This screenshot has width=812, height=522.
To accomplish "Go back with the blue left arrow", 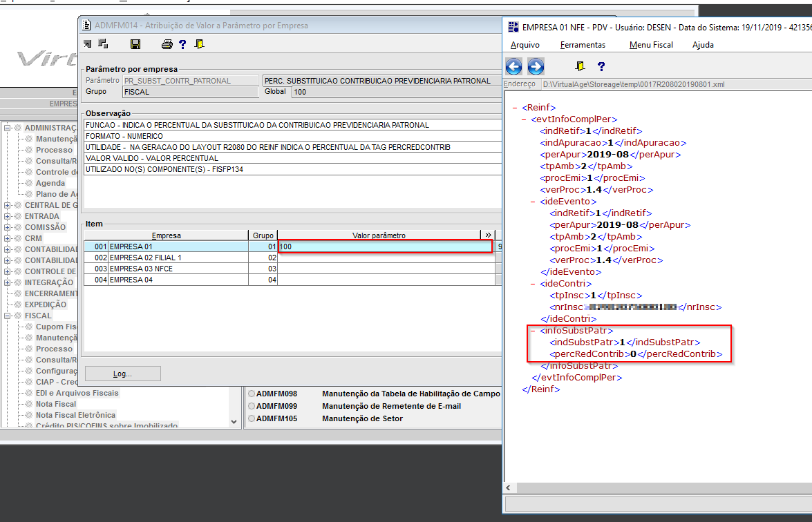I will pos(513,66).
